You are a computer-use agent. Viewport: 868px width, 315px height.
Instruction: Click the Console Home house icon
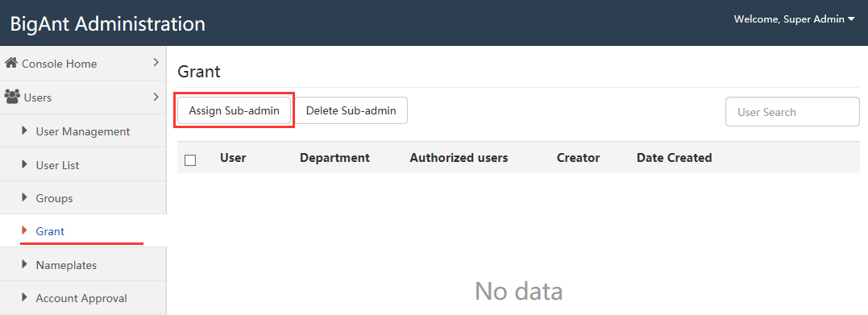[x=11, y=63]
